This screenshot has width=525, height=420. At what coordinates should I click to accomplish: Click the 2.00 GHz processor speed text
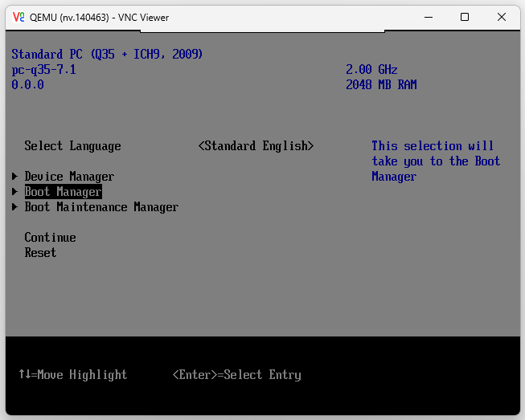pyautogui.click(x=371, y=70)
